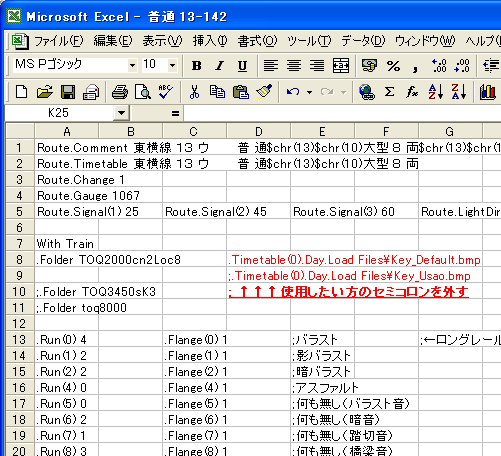Viewport: 501px width, 456px height.
Task: Toggle Underline formatting
Action: click(x=242, y=66)
